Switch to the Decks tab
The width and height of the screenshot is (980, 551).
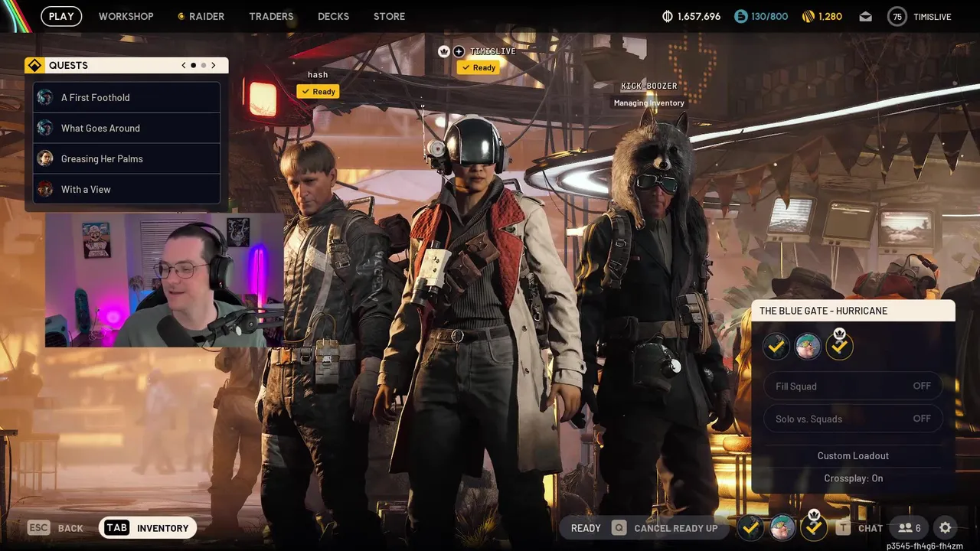tap(333, 16)
